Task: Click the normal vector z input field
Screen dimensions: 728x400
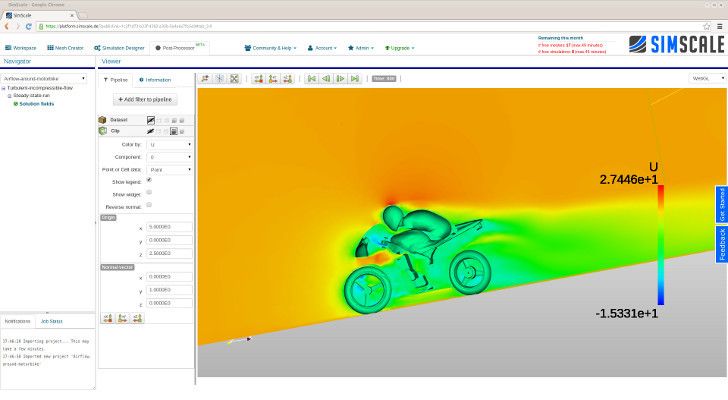Action: [169, 303]
